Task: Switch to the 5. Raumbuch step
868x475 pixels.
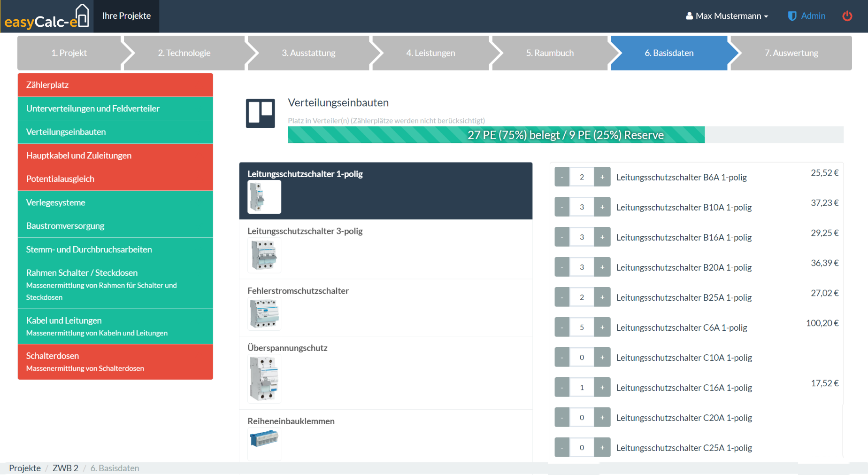Action: click(x=549, y=53)
